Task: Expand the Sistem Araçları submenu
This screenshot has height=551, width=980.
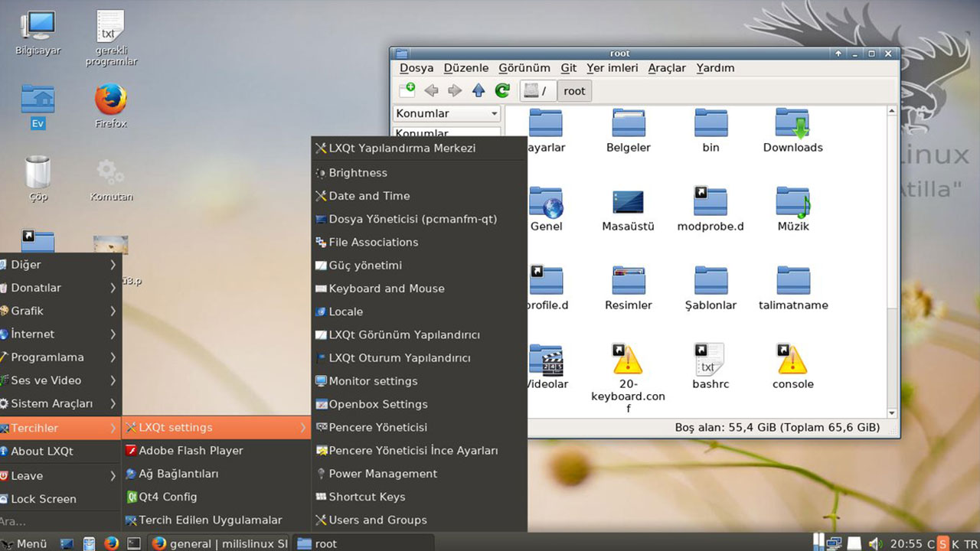Action: [60, 403]
